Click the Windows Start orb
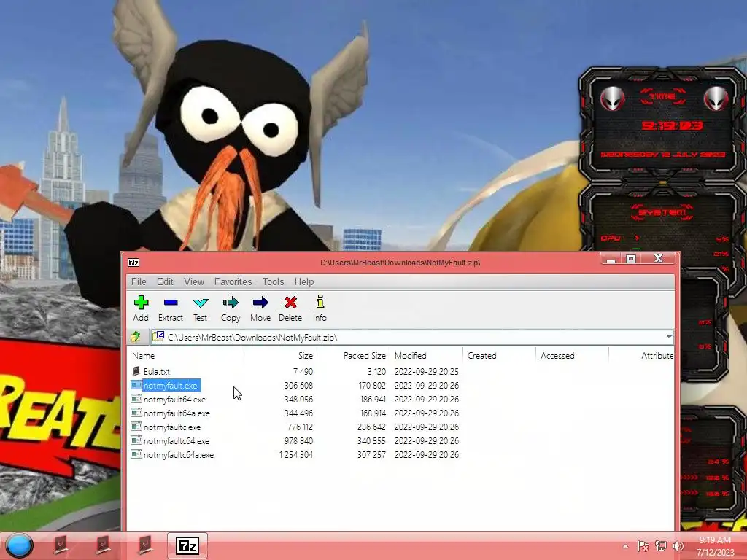747x560 pixels. click(19, 545)
